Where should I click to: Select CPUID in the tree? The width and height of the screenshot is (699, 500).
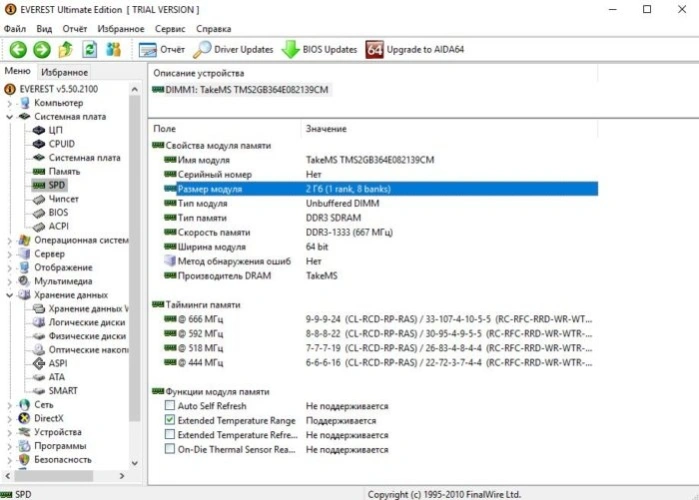click(62, 144)
